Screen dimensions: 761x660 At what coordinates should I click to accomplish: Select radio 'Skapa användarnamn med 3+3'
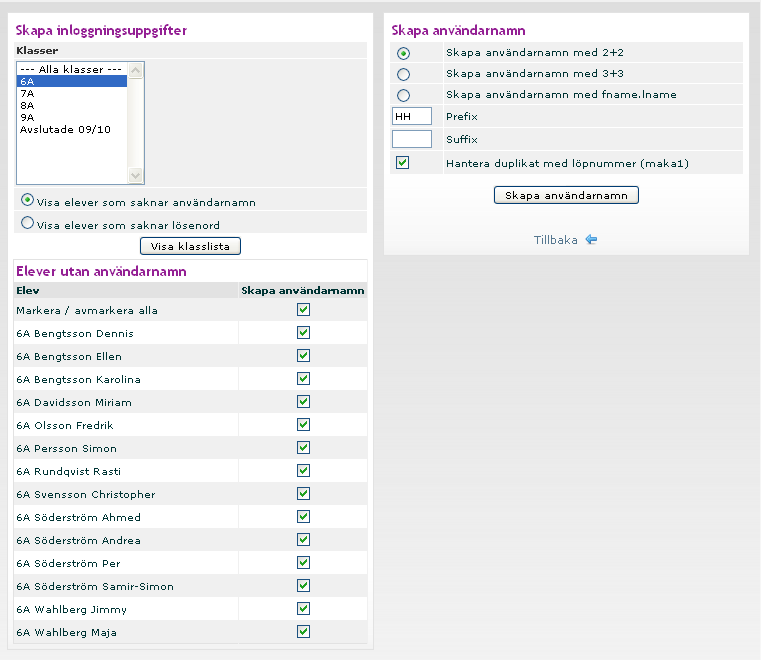click(403, 74)
